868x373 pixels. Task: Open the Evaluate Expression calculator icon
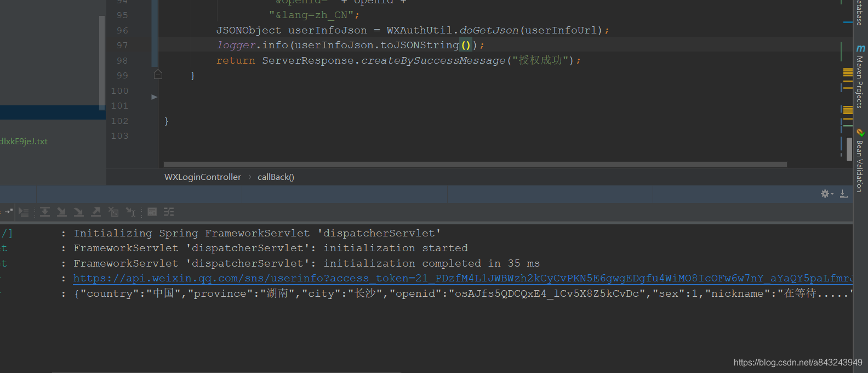152,212
